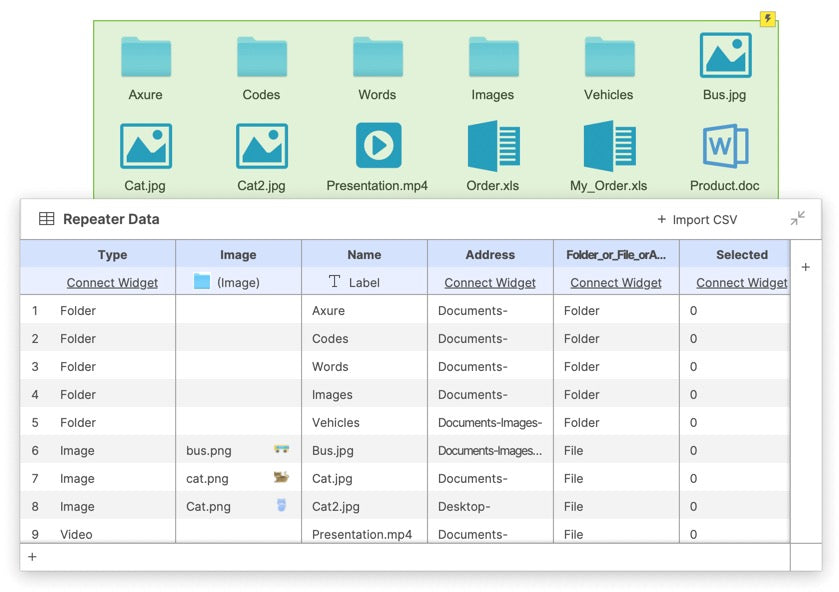Click the bus.png thumbnail in row 6
This screenshot has width=839, height=592.
pyautogui.click(x=281, y=449)
